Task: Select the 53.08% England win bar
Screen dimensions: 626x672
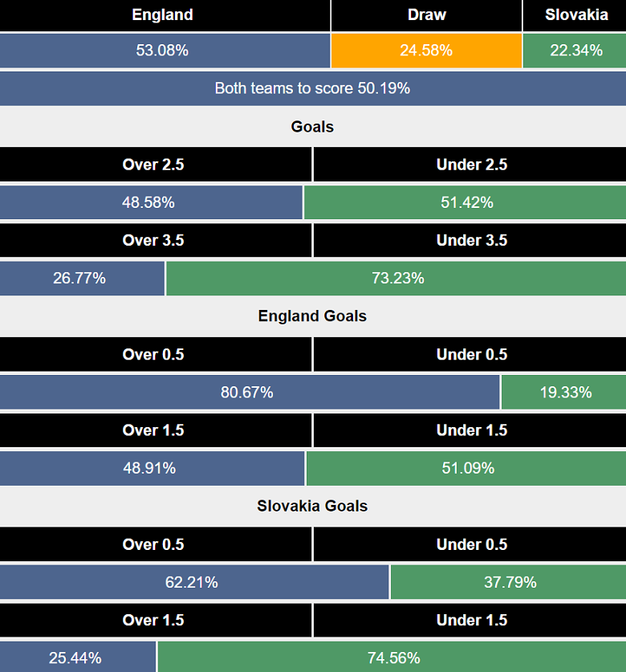Action: point(163,51)
